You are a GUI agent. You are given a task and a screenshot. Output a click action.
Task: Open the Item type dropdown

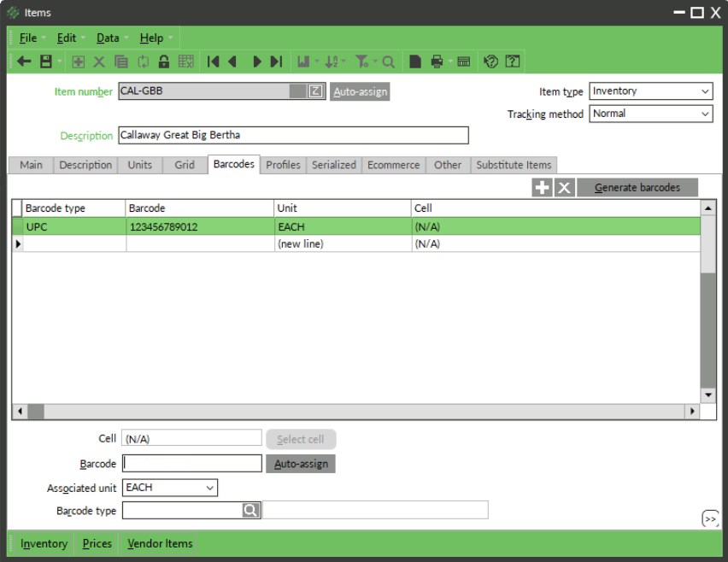tap(651, 91)
